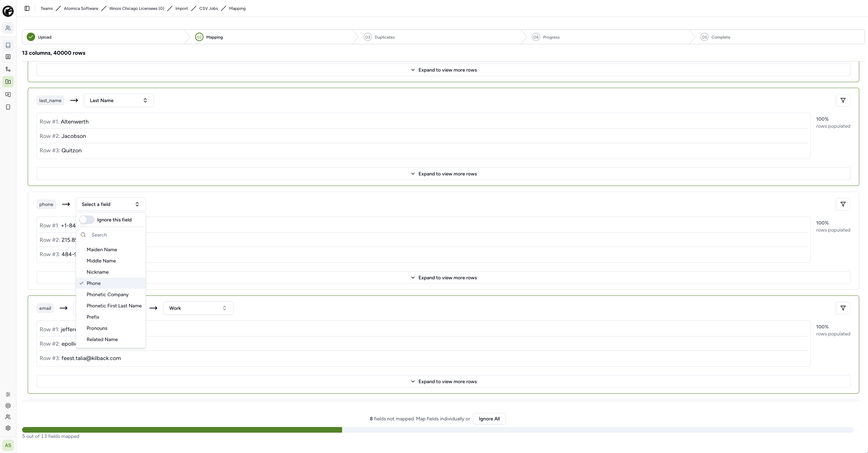
Task: Open Teams breadcrumb link
Action: pos(47,8)
